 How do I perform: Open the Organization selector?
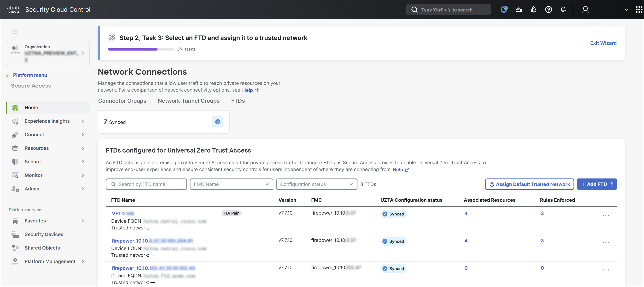coord(47,53)
